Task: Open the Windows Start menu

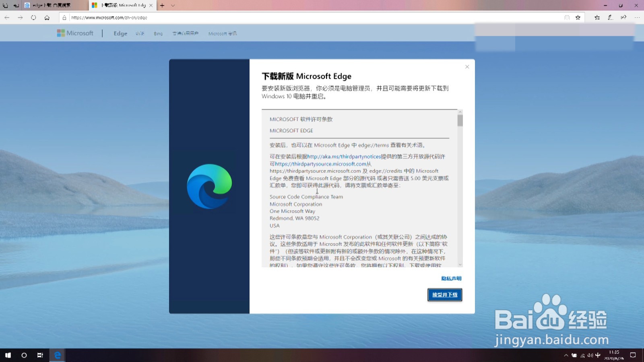Action: tap(8, 355)
